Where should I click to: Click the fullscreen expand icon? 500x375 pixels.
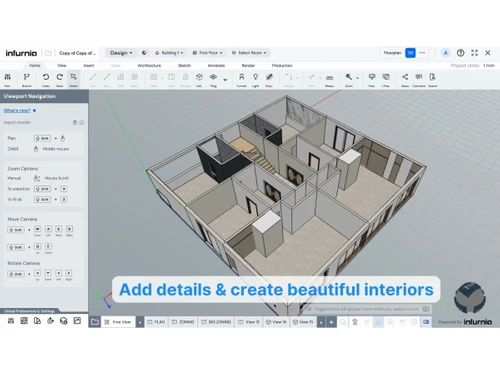click(x=474, y=53)
